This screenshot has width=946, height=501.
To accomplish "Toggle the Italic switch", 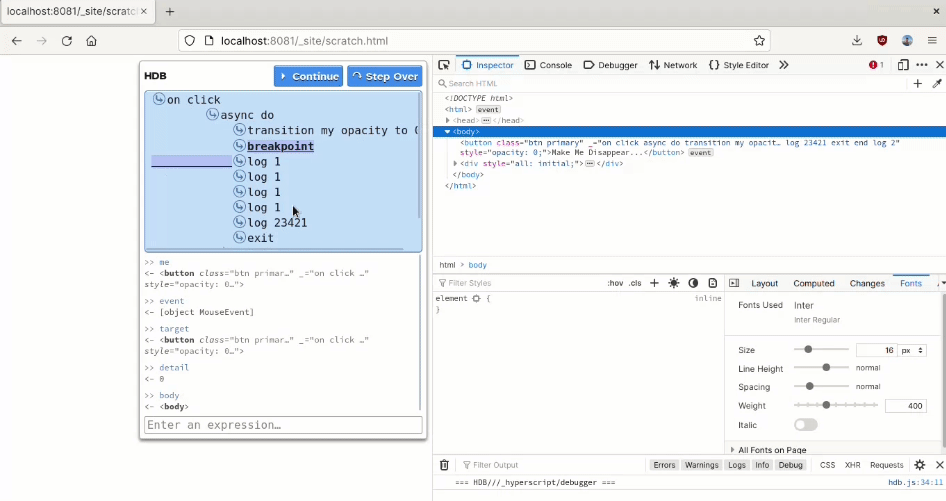I will (x=805, y=425).
